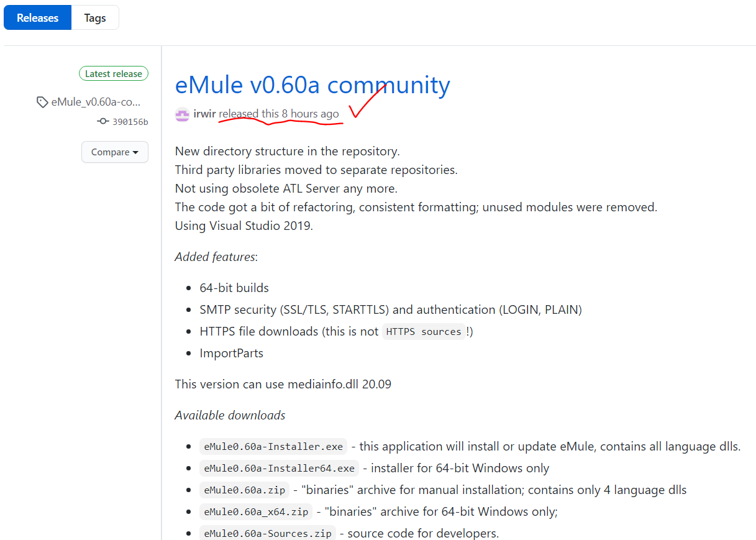Click the commit icon beside 390156b

point(103,122)
